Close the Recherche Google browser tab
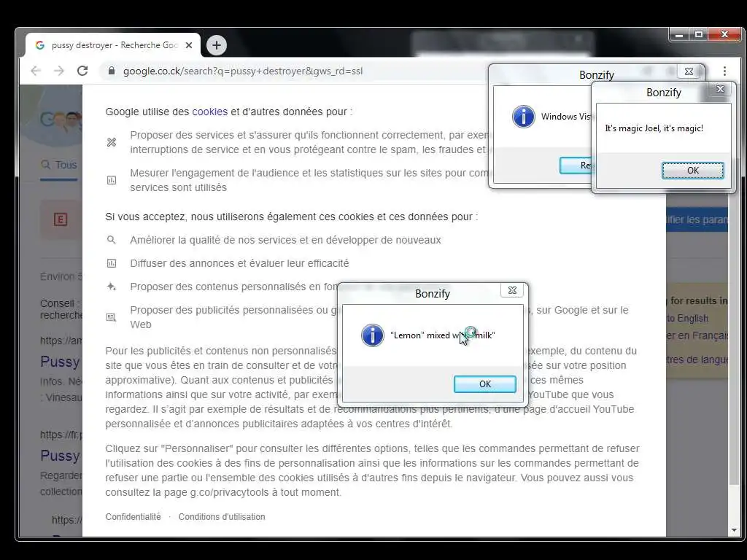747x560 pixels. pos(189,45)
